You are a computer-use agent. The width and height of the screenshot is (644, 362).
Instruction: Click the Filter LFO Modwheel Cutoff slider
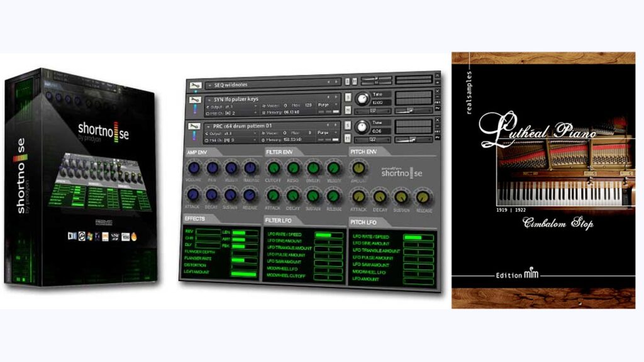pyautogui.click(x=328, y=277)
